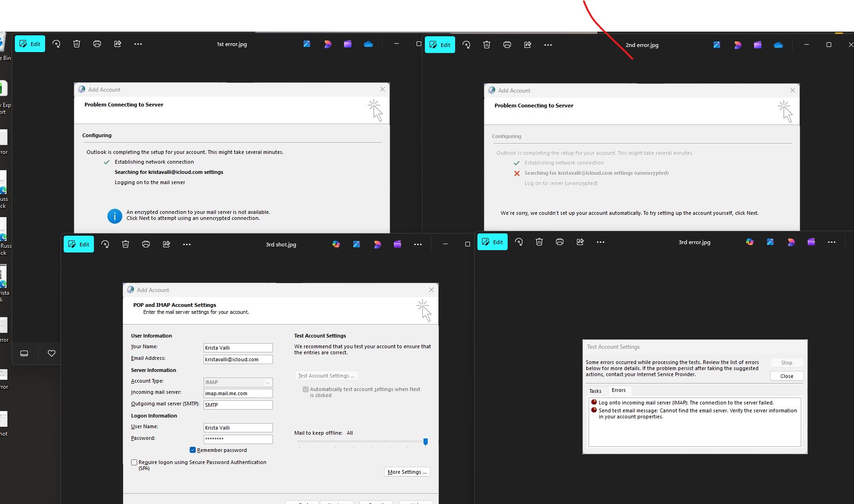Viewport: 854px width, 504px height.
Task: Open Designer icon in 1st error.jpg window
Action: pos(327,44)
